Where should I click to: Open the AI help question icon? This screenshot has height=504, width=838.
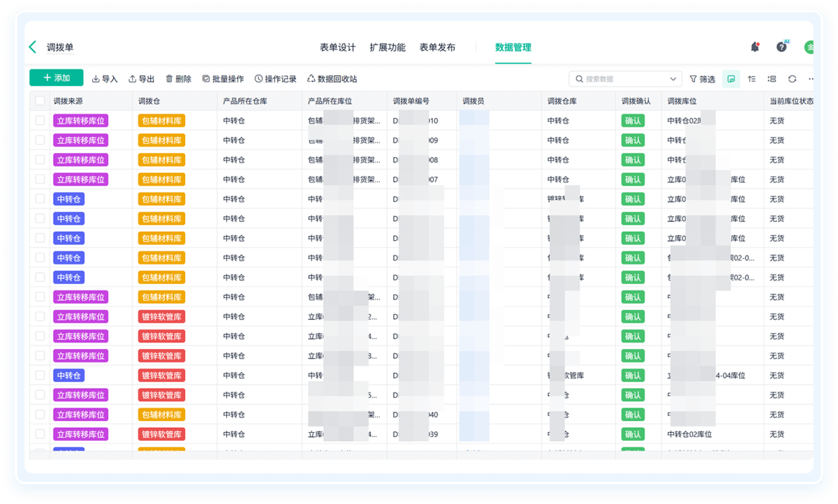(782, 47)
